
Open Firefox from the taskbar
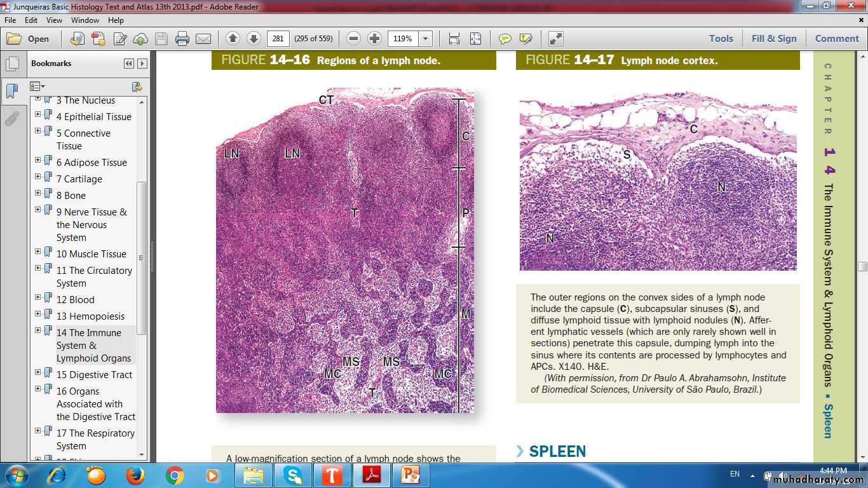(x=135, y=475)
